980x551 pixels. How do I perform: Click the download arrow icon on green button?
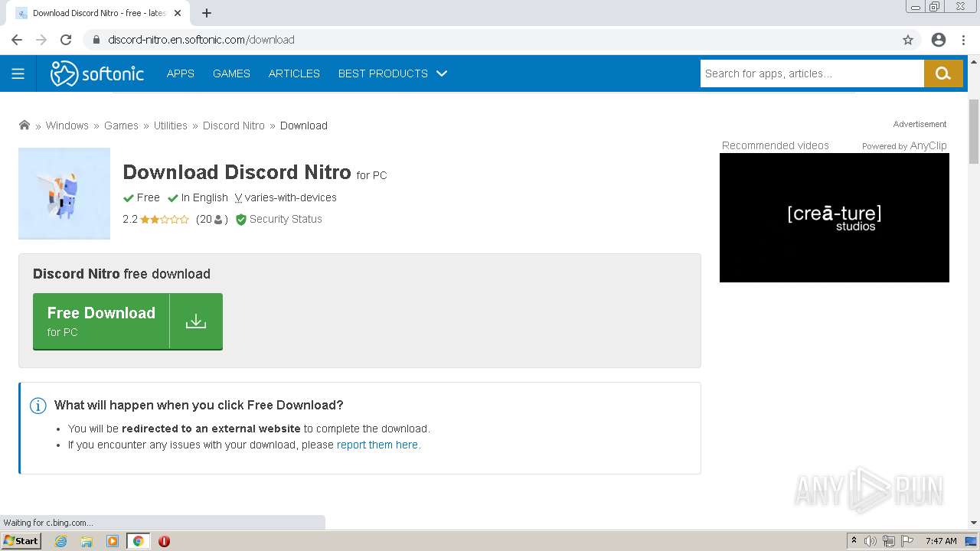point(196,321)
